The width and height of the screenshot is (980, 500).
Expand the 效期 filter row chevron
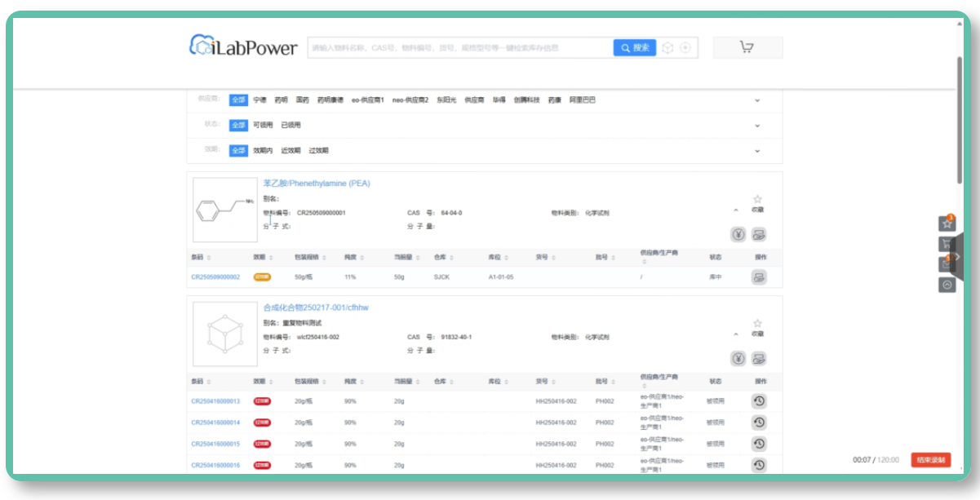point(756,151)
